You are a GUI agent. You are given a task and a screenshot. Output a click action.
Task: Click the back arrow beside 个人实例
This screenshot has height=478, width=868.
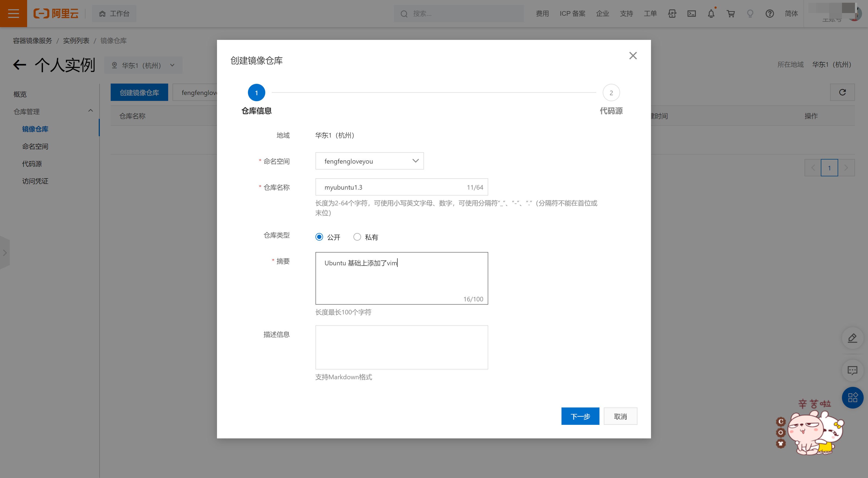(x=20, y=65)
